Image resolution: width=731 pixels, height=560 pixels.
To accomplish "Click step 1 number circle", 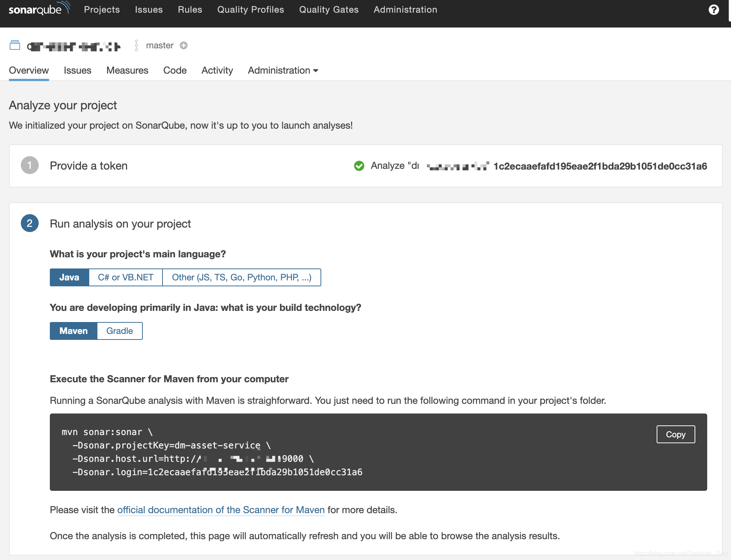I will pos(30,165).
